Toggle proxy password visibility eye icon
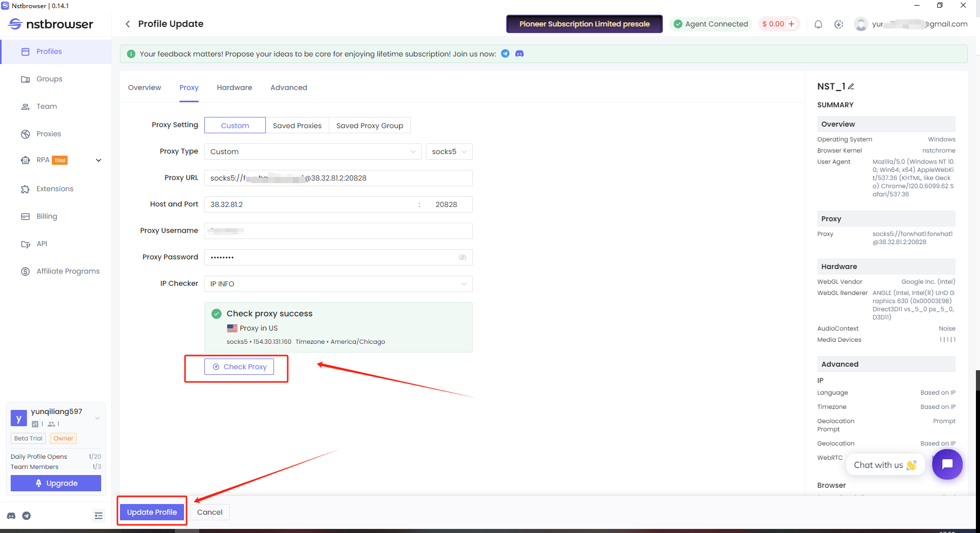Viewport: 980px width, 533px height. click(x=462, y=257)
